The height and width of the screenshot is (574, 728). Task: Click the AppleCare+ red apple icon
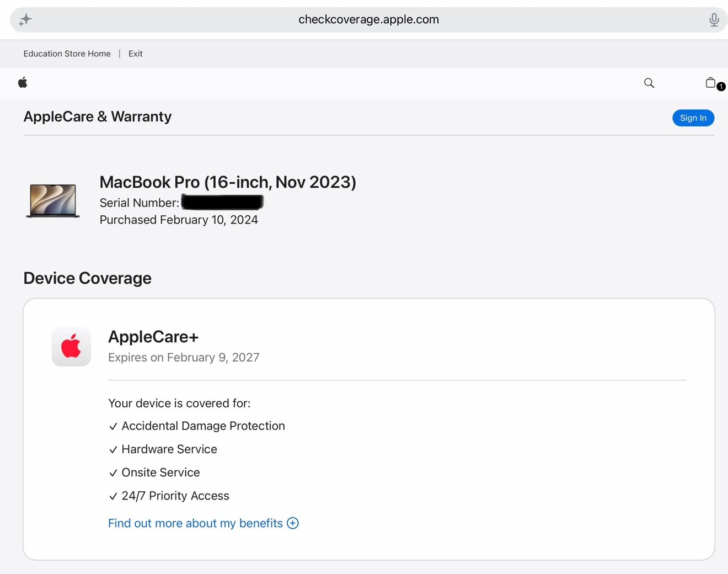coord(71,347)
